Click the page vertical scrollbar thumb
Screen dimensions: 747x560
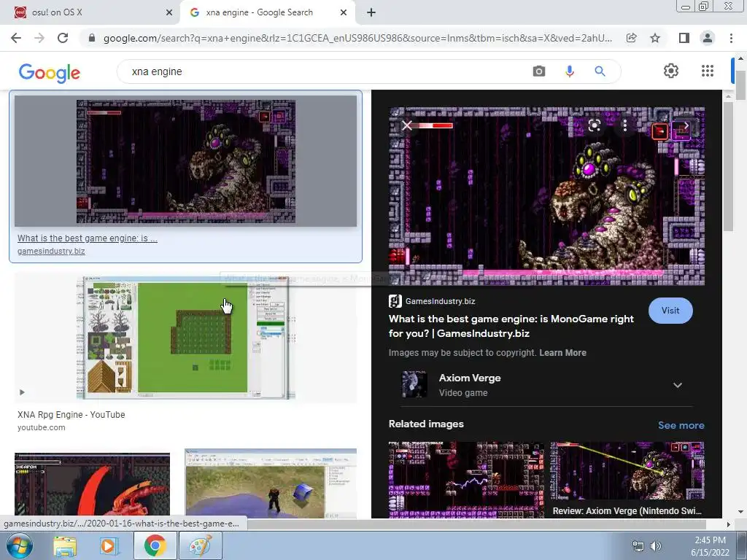(740, 85)
